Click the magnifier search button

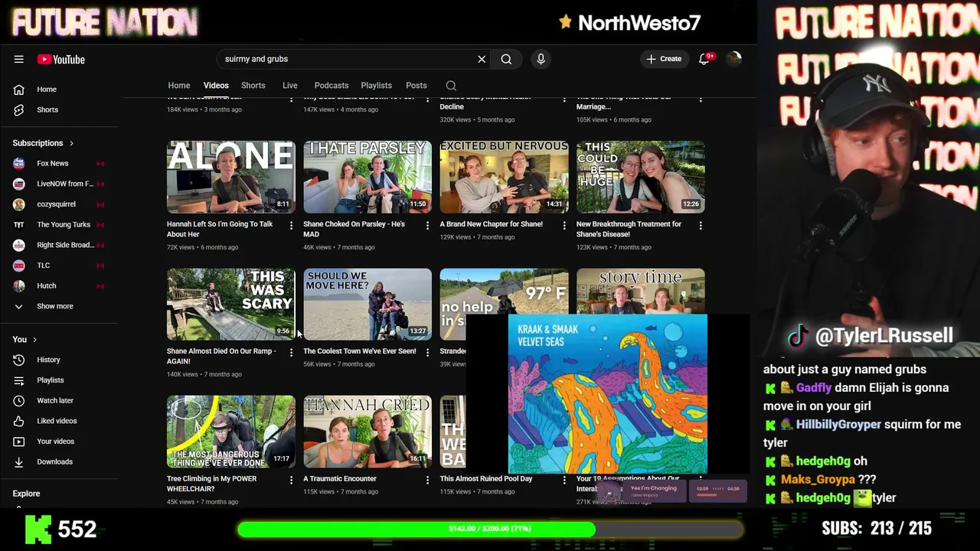coord(506,59)
